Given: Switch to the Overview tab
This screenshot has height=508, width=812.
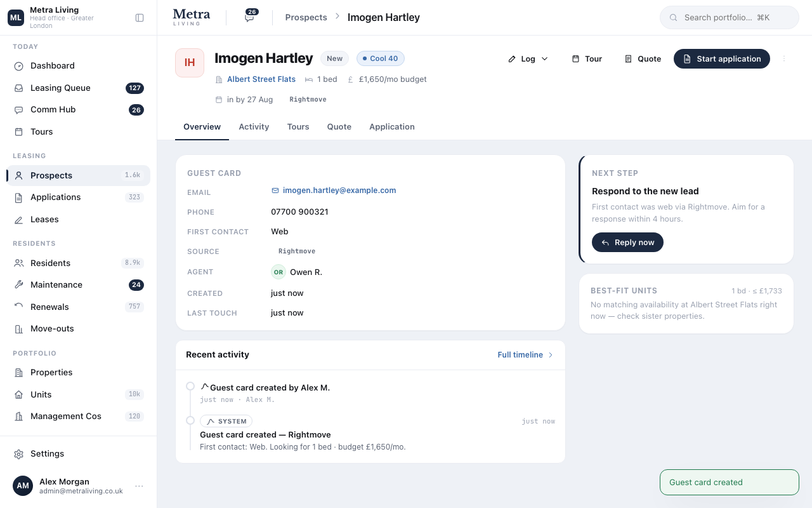Looking at the screenshot, I should point(202,127).
